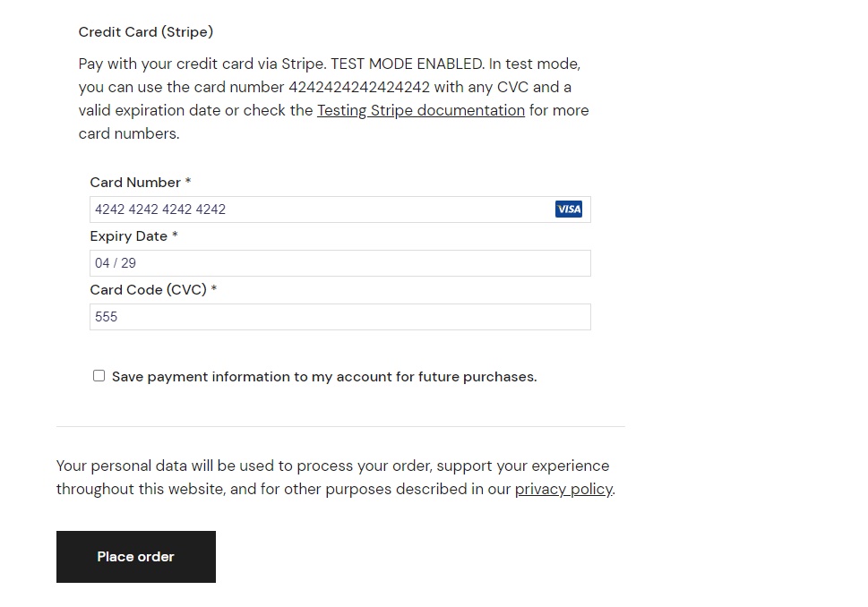Open the Testing Stripe documentation link
Image resolution: width=868 pixels, height=607 pixels.
tap(421, 111)
